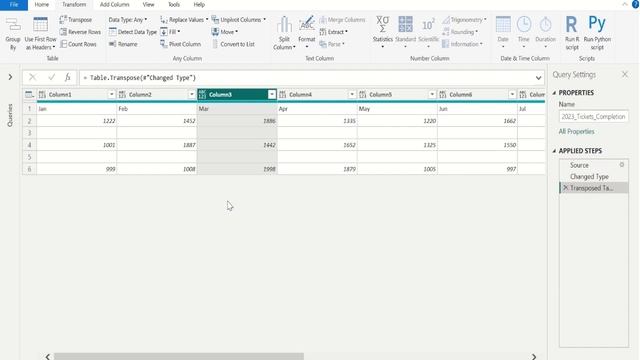Open Column1 filter dropdown

(x=111, y=95)
